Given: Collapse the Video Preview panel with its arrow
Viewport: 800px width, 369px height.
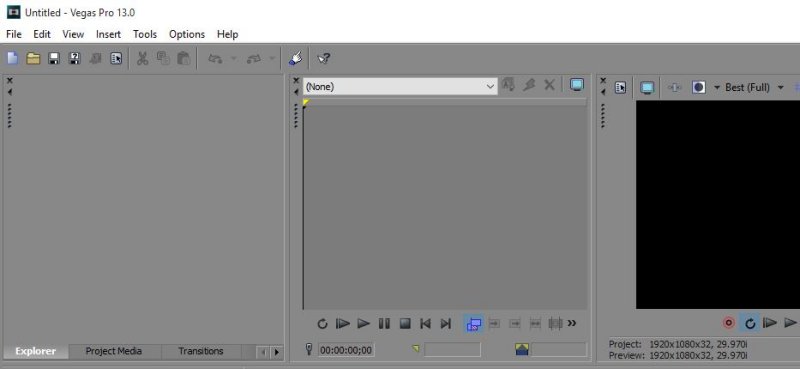Looking at the screenshot, I should coord(603,92).
